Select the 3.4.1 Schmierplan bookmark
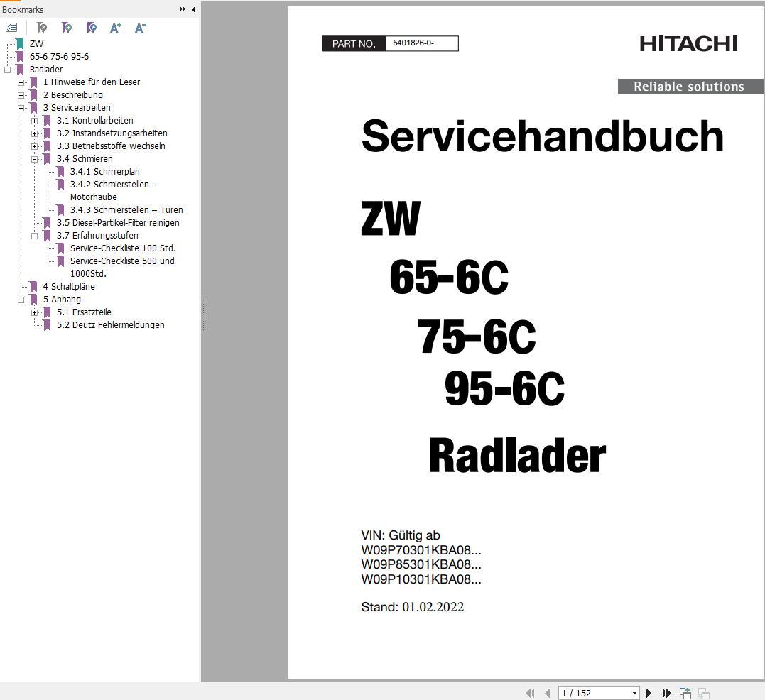This screenshot has height=700, width=765. pos(104,172)
